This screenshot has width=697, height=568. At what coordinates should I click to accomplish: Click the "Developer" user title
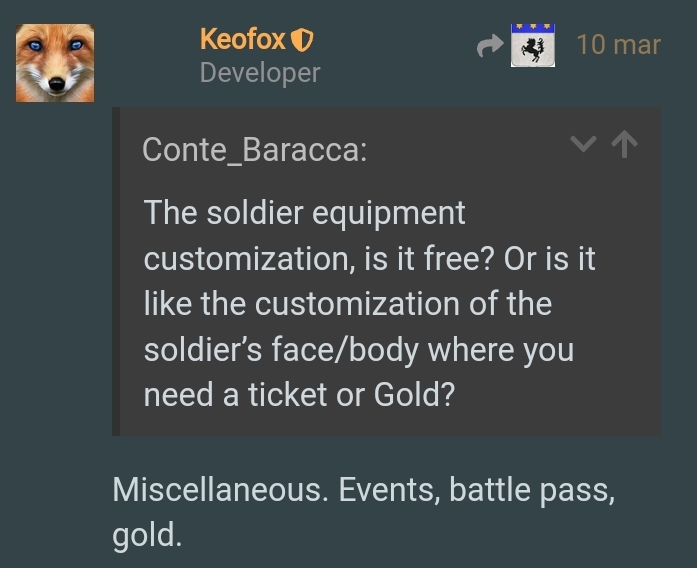260,73
